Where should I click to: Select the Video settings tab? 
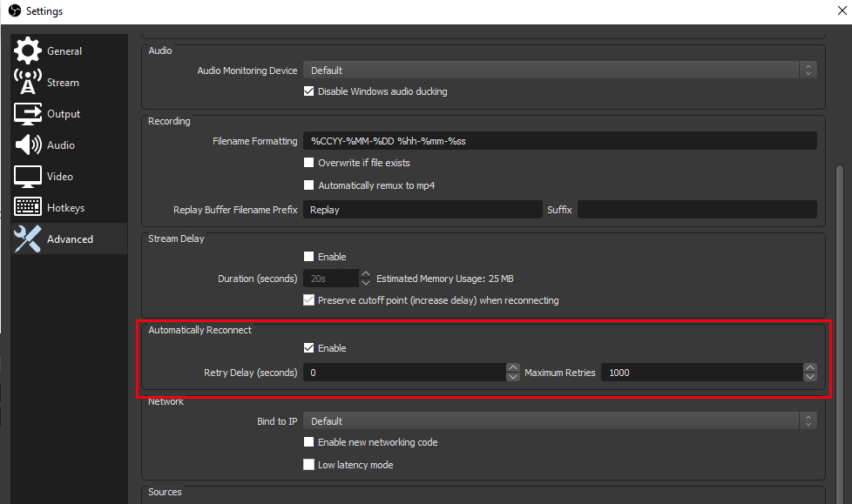[70, 177]
